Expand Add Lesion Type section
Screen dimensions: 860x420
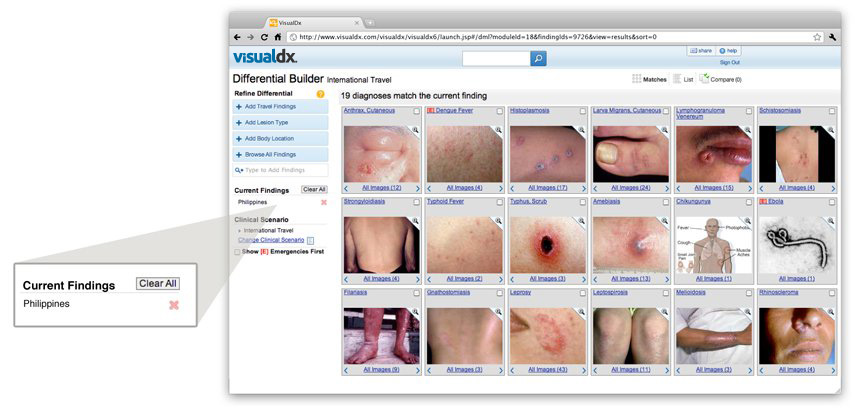click(x=280, y=122)
